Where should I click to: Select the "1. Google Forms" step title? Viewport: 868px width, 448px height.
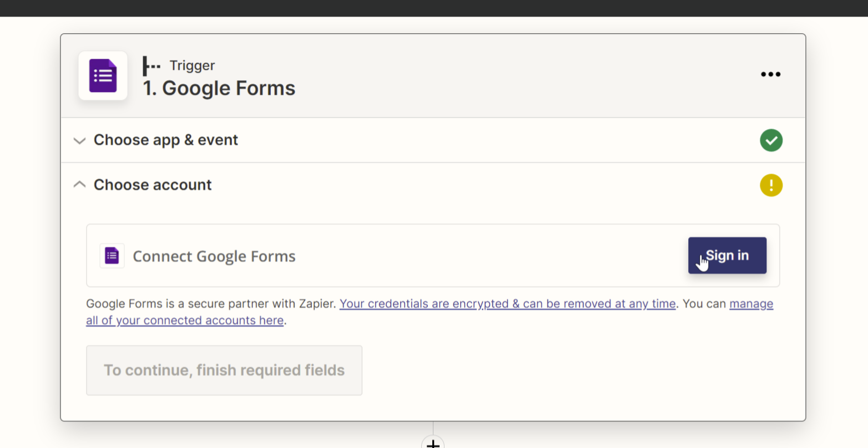coord(219,88)
